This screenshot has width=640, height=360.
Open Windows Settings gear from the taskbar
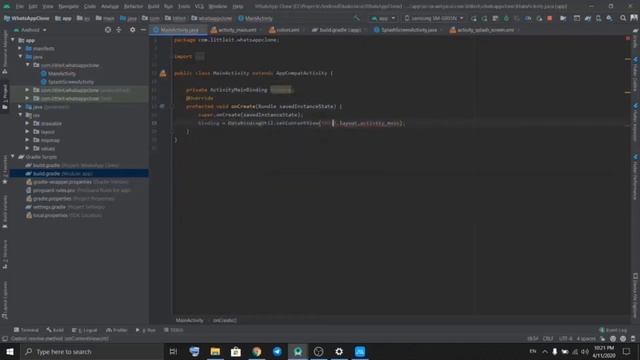[x=339, y=351]
